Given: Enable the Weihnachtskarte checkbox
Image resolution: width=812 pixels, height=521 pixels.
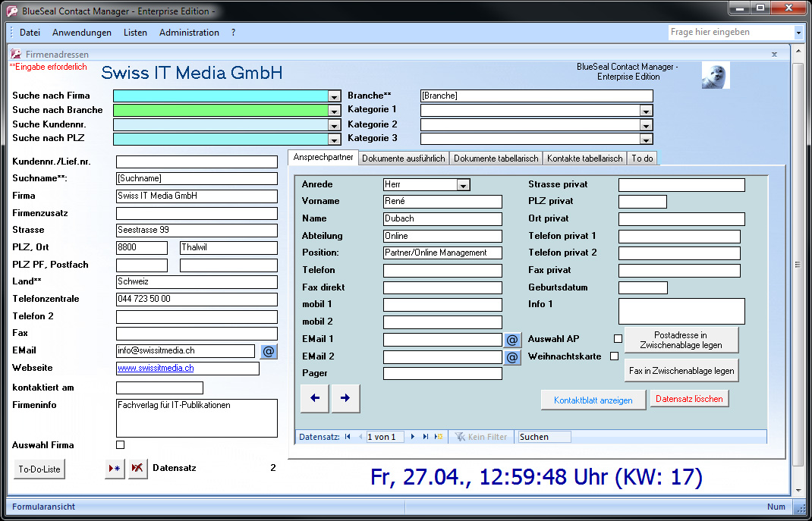Looking at the screenshot, I should coord(614,356).
